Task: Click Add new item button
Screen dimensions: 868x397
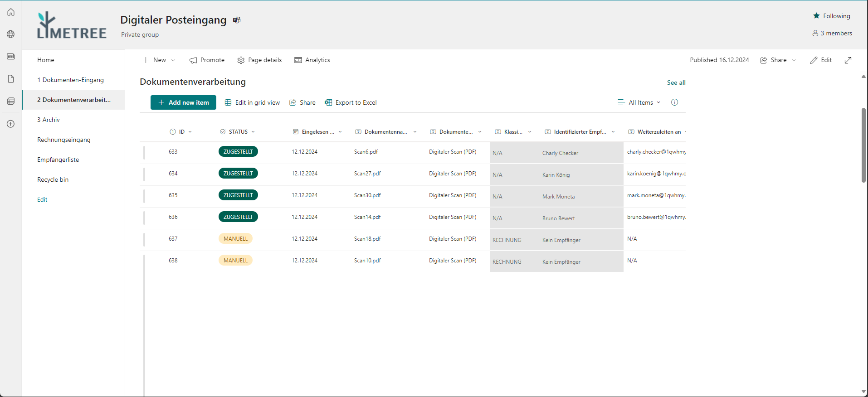Action: click(x=183, y=102)
